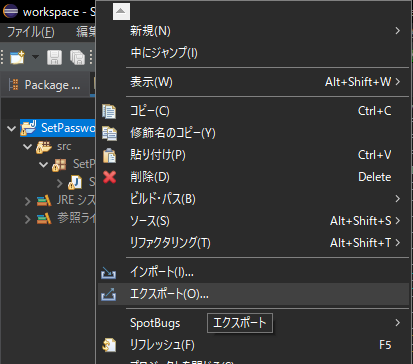Click the Alt+Shift+T shortcut text
The width and height of the screenshot is (413, 364).
click(x=360, y=243)
